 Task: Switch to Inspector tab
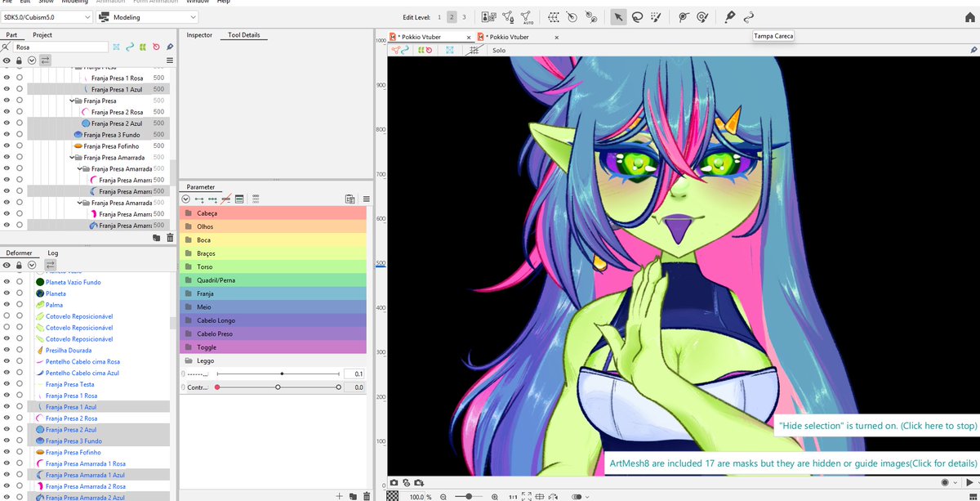pos(199,35)
